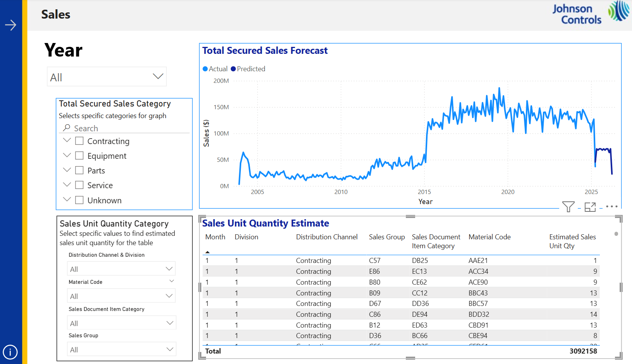632x364 pixels.
Task: Open more options ellipsis on chart
Action: 611,206
